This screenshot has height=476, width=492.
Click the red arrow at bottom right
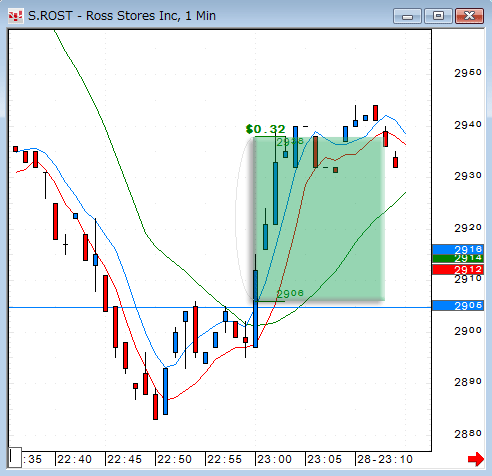click(476, 459)
